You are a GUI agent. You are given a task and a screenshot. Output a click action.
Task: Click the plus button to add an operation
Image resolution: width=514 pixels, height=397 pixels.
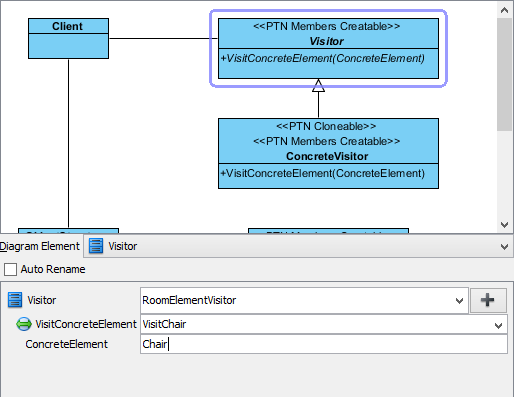(x=488, y=300)
